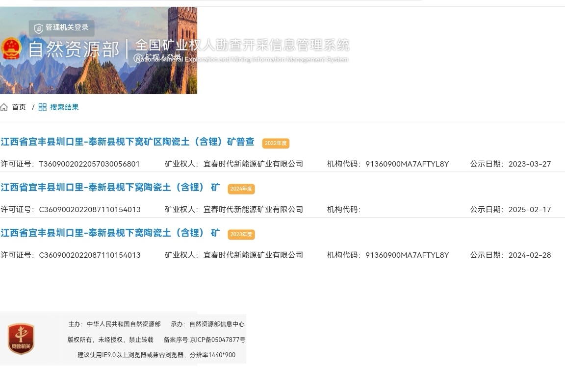Click the national emblem logo
Viewport: 565px width, 392px height.
[12, 49]
